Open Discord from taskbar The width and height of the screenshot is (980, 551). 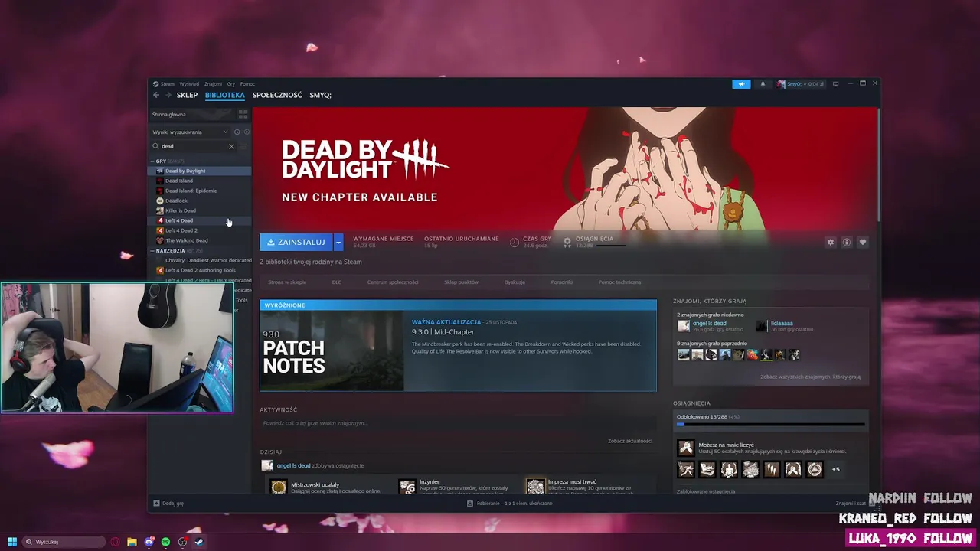(x=149, y=542)
